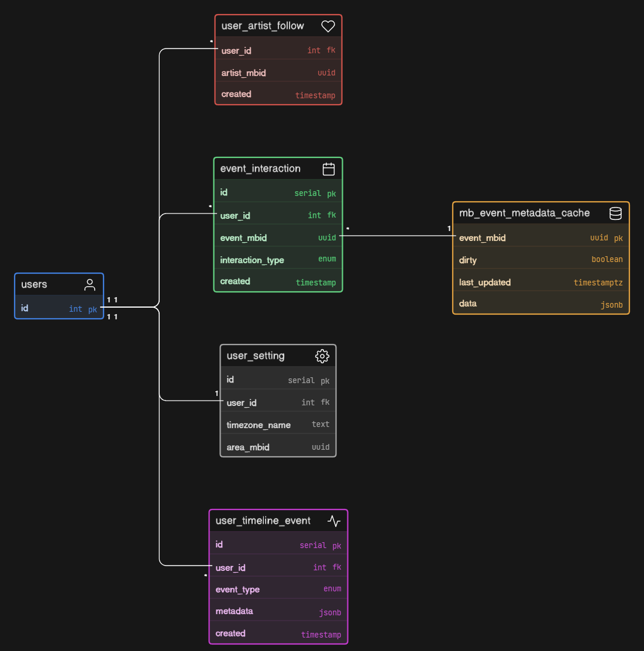Select the event_interaction table title

coord(260,169)
